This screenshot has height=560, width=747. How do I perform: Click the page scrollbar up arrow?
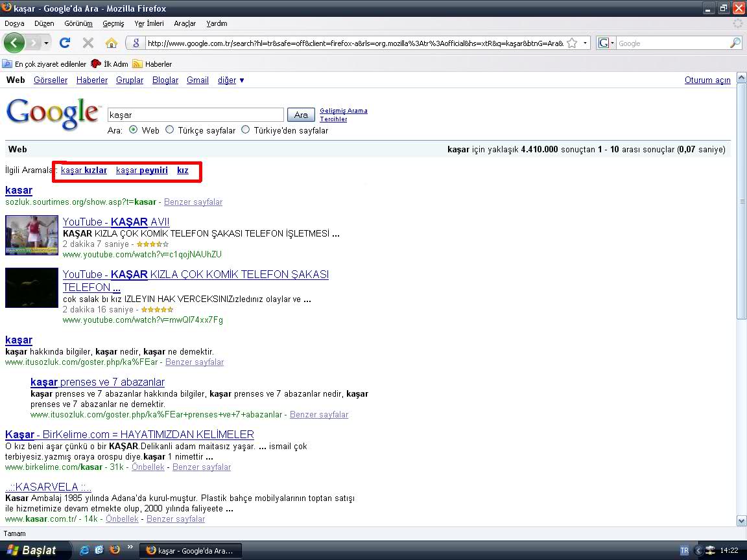point(741,78)
